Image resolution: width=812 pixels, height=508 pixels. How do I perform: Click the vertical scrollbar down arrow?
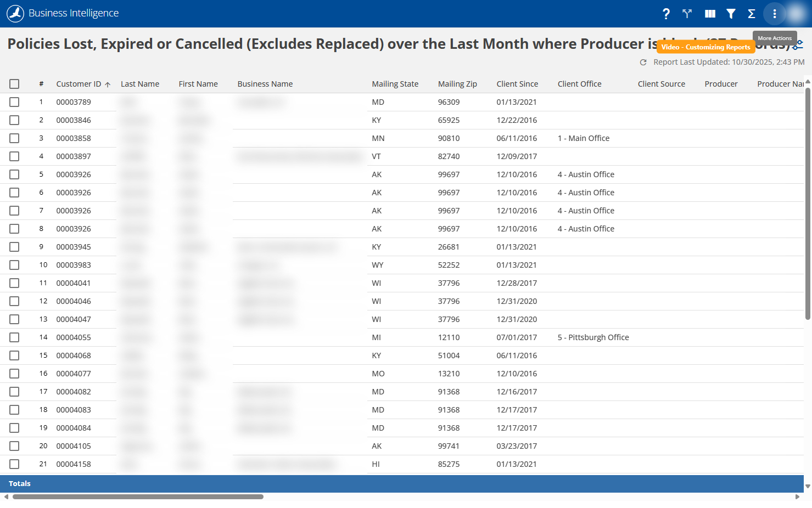pyautogui.click(x=808, y=487)
